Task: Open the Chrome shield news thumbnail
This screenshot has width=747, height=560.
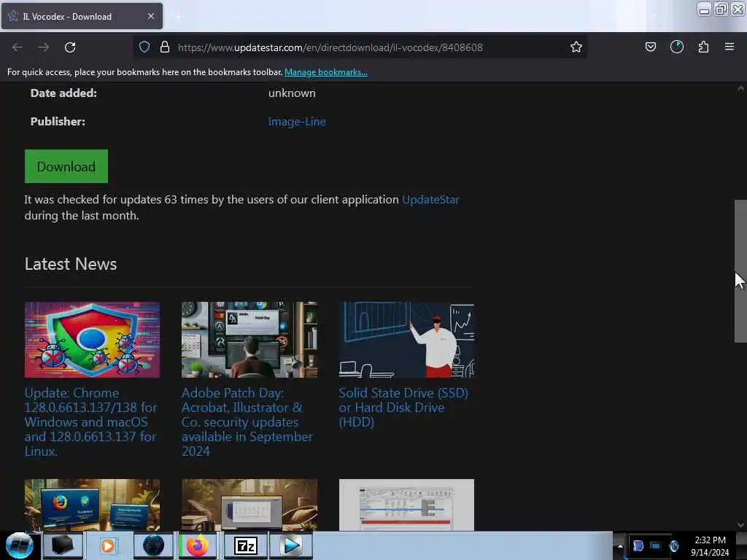Action: 93,340
